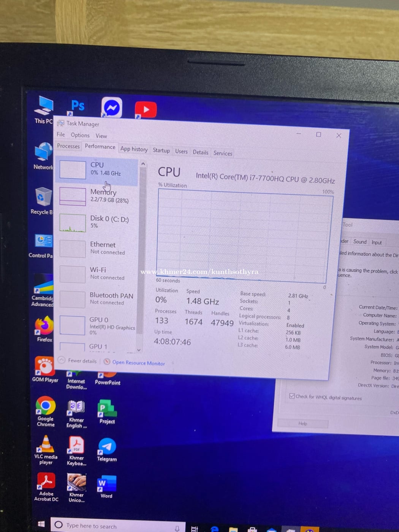This screenshot has height=532, width=399.
Task: Open the Control Panel desktop icon
Action: [41, 246]
